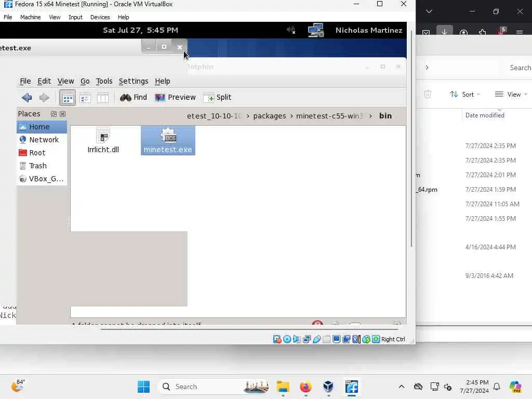
Task: Go forward in Dolphin navigation
Action: pos(44,98)
